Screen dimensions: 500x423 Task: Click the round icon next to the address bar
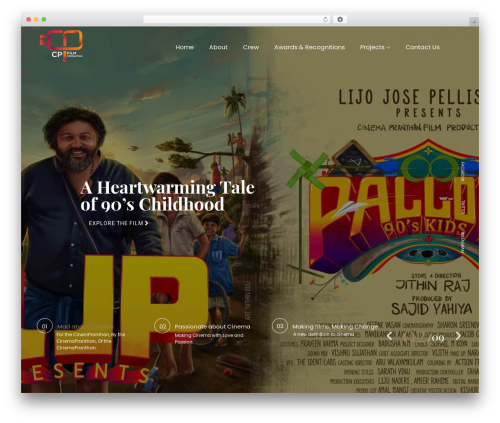(340, 20)
